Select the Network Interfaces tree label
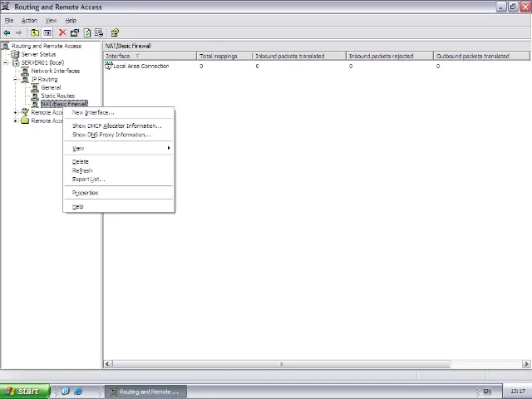532x399 pixels. click(56, 71)
